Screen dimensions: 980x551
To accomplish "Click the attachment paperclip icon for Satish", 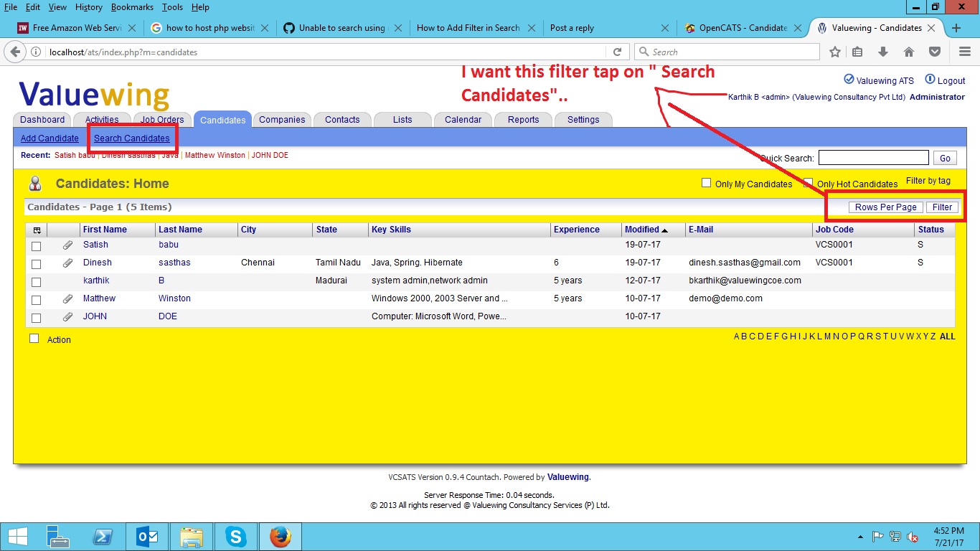I will pos(68,245).
